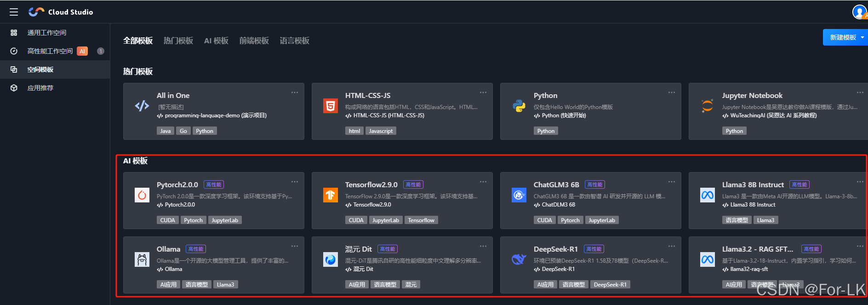Click the AI应用 tag on DeepSeek-R1 card
Screen dimensions: 868x305
click(x=545, y=285)
